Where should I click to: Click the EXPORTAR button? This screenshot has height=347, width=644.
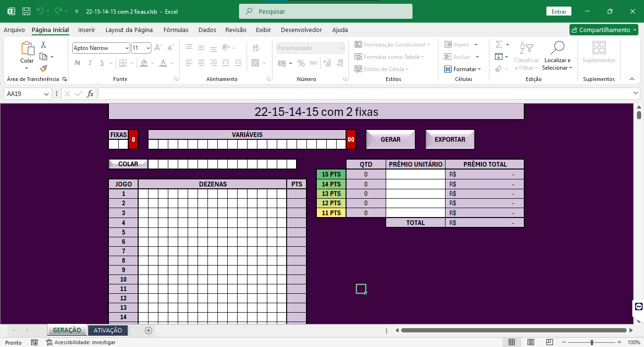click(x=450, y=139)
